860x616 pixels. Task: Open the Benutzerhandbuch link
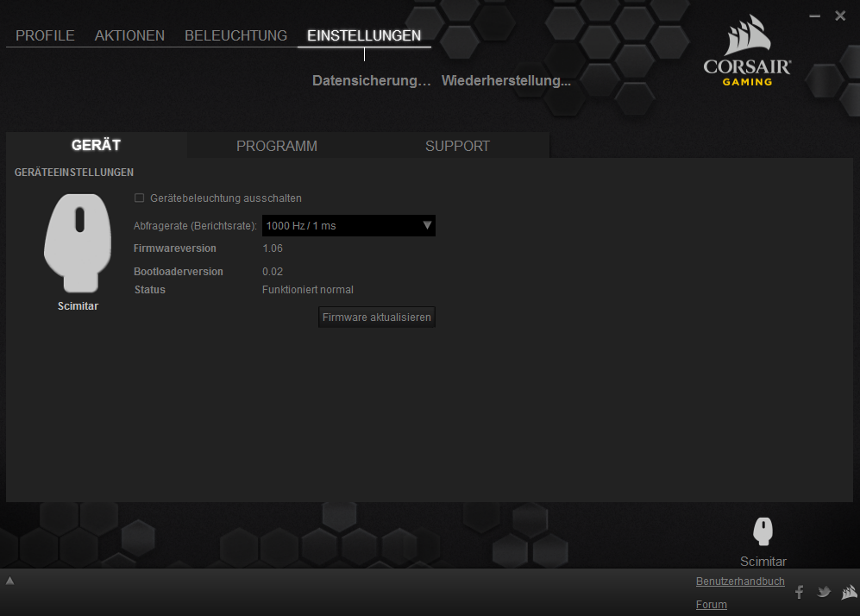pos(740,581)
